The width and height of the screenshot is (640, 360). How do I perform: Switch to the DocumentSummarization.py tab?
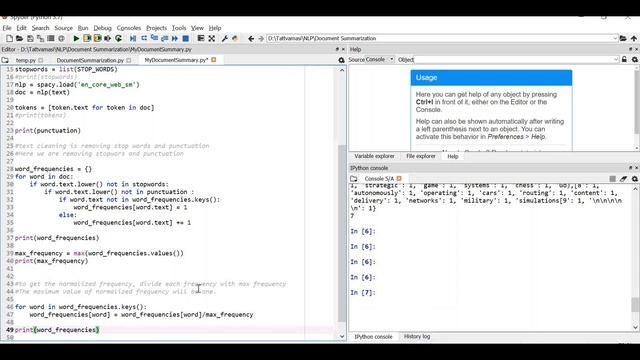pos(90,60)
